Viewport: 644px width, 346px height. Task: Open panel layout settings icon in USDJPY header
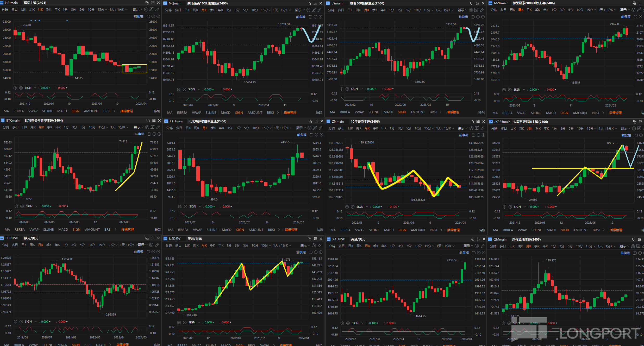click(x=315, y=238)
